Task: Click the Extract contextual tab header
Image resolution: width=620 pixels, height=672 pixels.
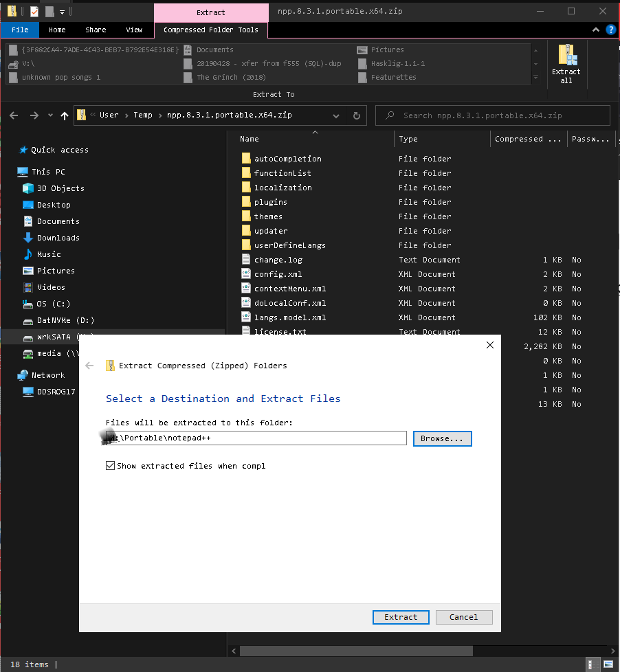Action: (x=210, y=12)
